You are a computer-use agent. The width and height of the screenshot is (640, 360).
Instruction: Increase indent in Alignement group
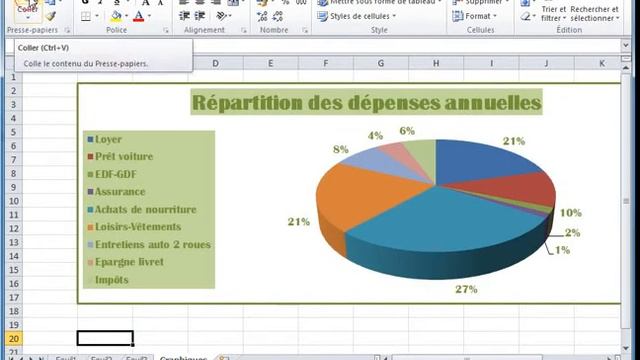[200, 16]
